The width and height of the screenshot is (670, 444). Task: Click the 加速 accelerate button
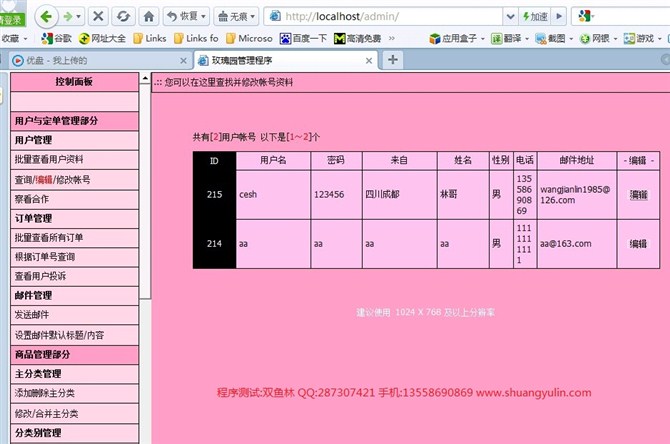pos(535,17)
